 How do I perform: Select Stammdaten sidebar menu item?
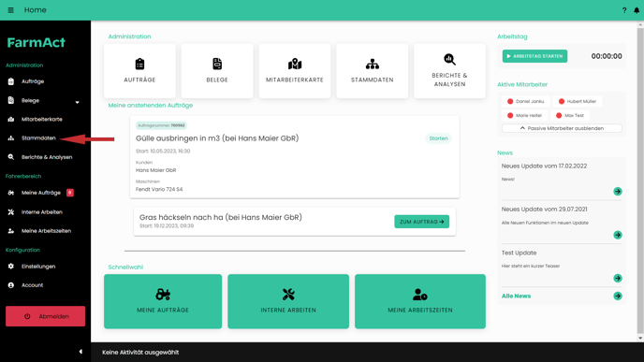pyautogui.click(x=38, y=138)
